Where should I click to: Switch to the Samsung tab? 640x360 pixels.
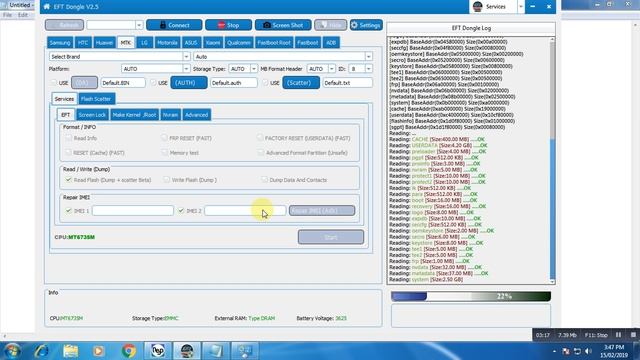click(x=60, y=42)
